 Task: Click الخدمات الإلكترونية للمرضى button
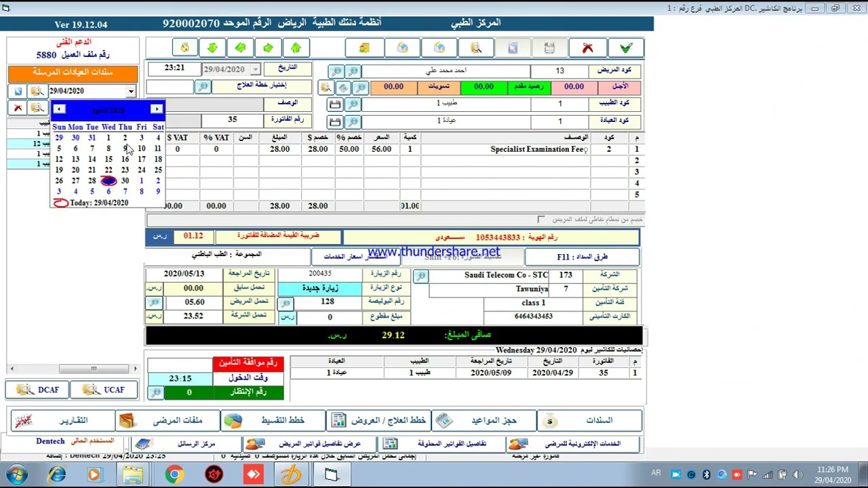(x=573, y=444)
